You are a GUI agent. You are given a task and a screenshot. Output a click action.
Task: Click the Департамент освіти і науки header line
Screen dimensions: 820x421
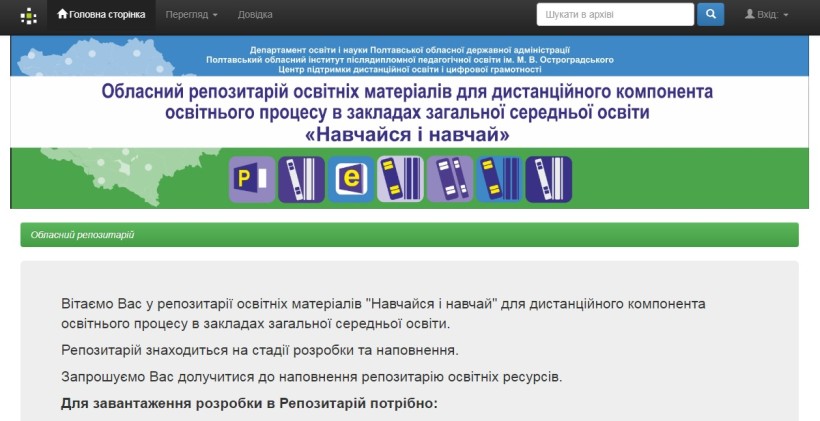coord(409,50)
